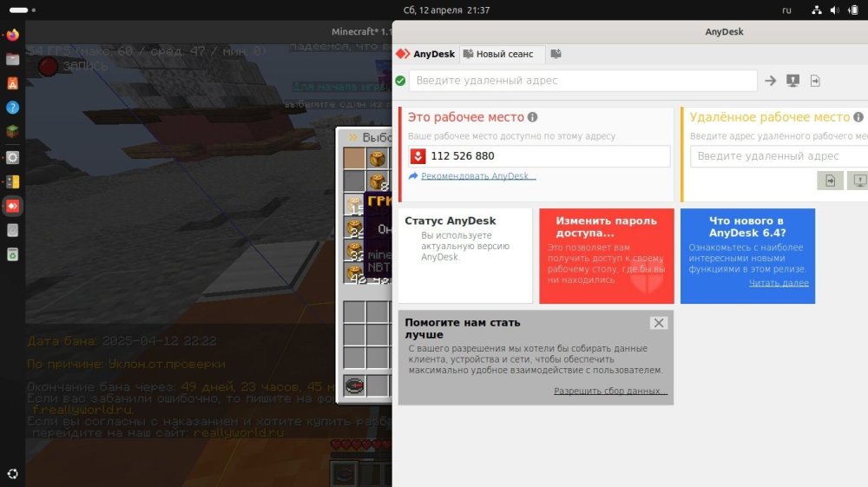Click the Minecraft item stack labeled 22

click(354, 227)
